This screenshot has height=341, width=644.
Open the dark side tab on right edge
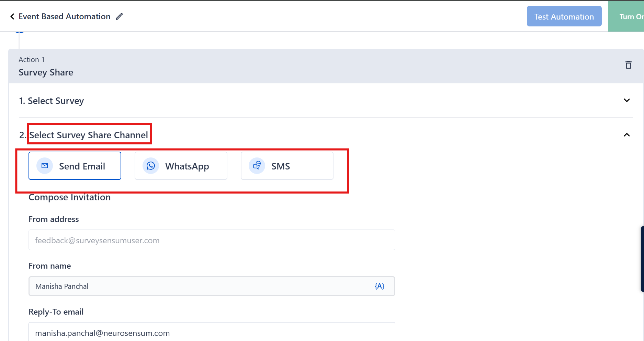coord(642,259)
